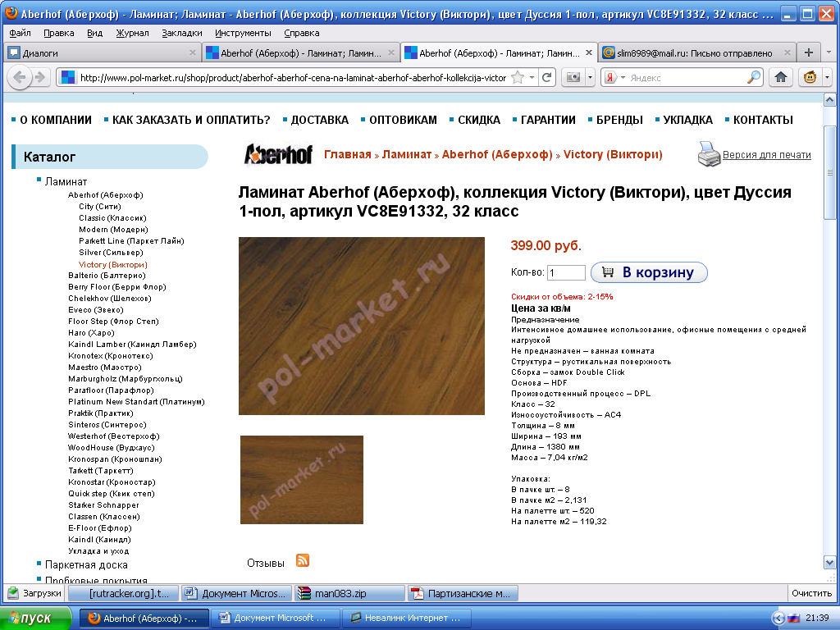The image size is (840, 630).
Task: Open О КОМПАНИИ page link
Action: 56,120
